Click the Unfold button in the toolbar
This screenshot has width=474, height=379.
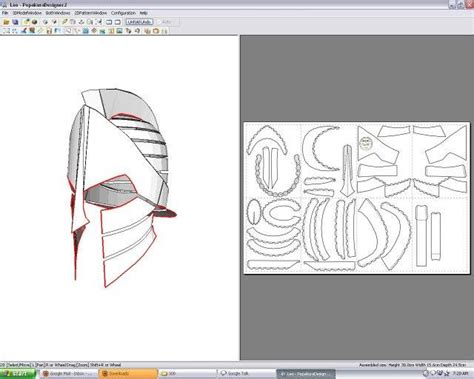coord(139,22)
